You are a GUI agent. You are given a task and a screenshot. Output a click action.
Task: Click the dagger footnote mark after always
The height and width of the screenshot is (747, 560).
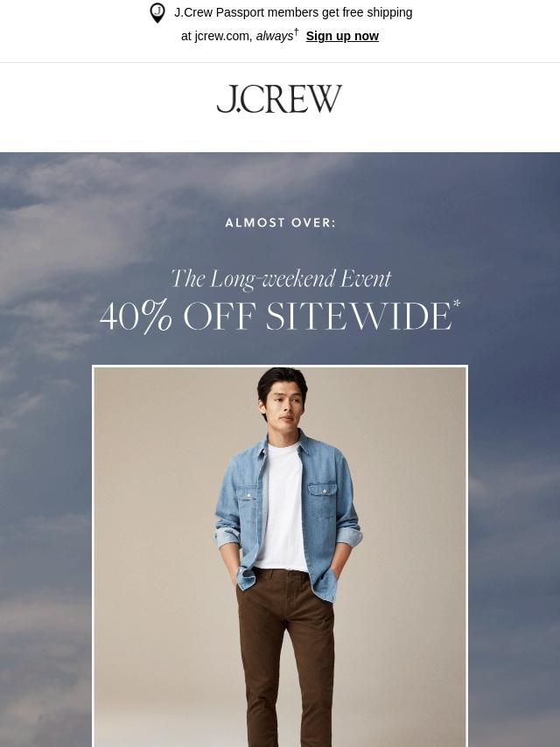[x=296, y=31]
